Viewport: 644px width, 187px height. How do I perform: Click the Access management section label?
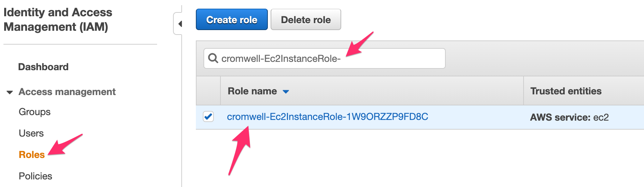tap(67, 92)
